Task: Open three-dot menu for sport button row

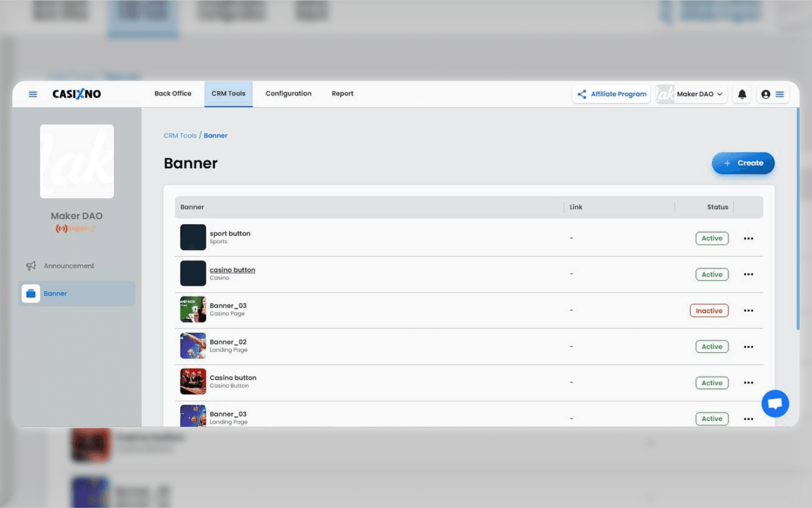Action: coord(748,238)
